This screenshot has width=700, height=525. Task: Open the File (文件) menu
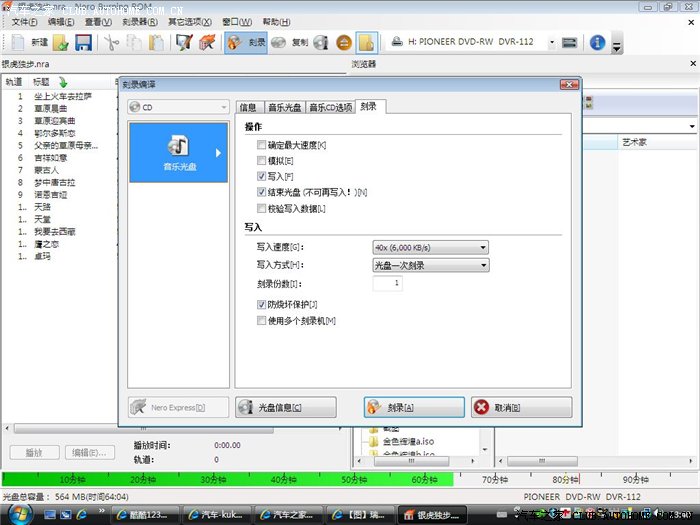pos(25,22)
